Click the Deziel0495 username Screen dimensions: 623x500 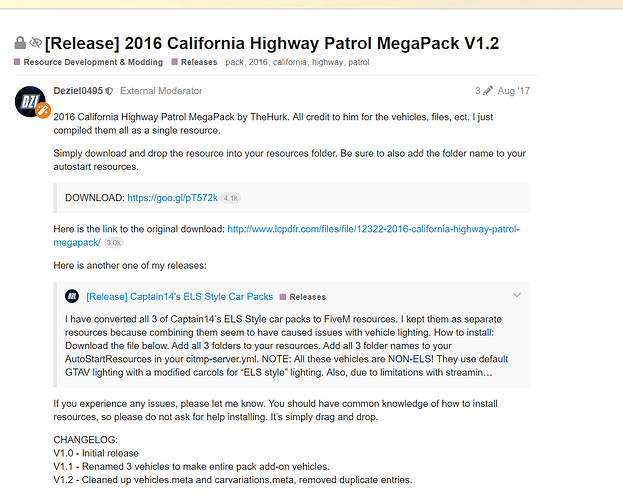[x=78, y=91]
